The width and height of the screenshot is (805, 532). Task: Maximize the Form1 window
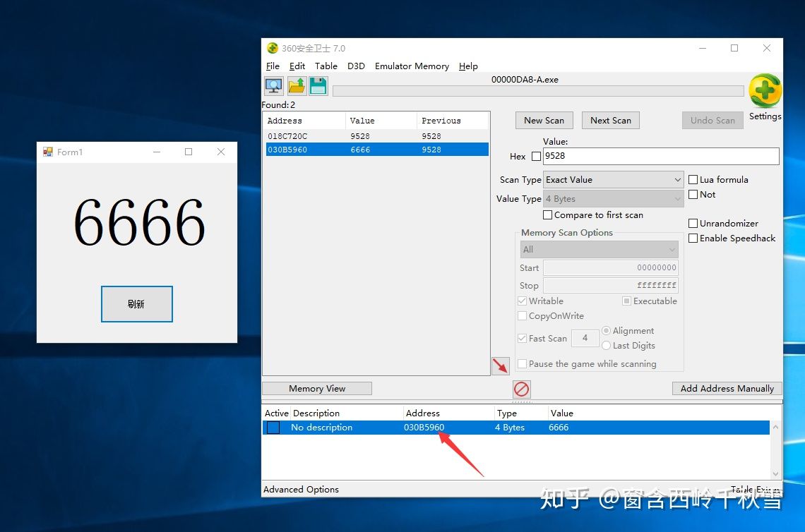[189, 152]
